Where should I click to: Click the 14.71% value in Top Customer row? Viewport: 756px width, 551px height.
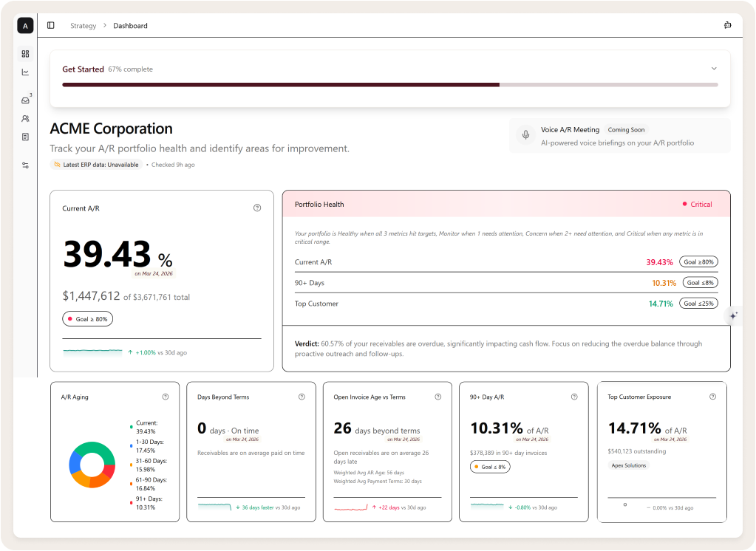click(661, 304)
